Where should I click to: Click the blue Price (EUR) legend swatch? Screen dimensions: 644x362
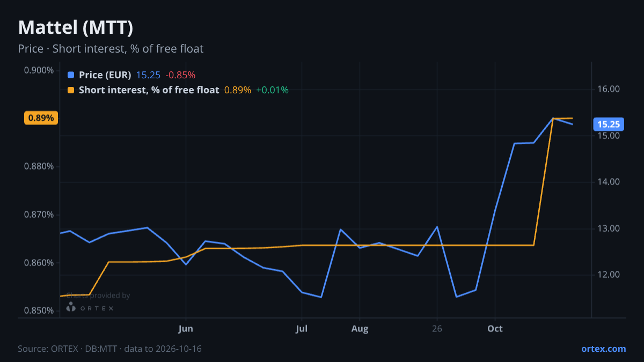tap(71, 75)
